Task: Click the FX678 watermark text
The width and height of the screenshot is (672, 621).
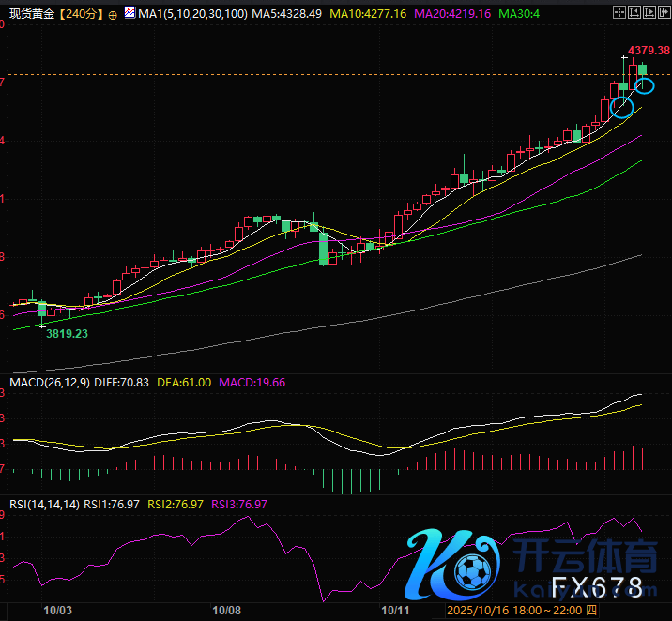Action: pyautogui.click(x=597, y=588)
